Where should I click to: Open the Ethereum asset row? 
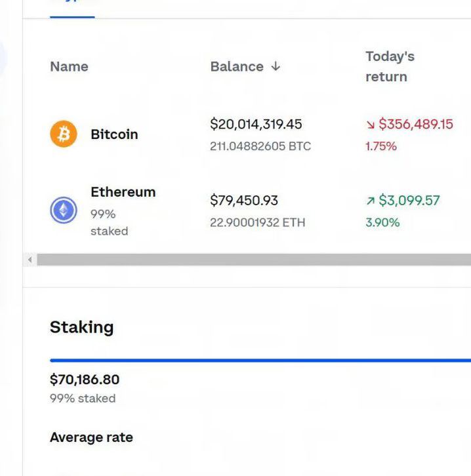(x=247, y=210)
